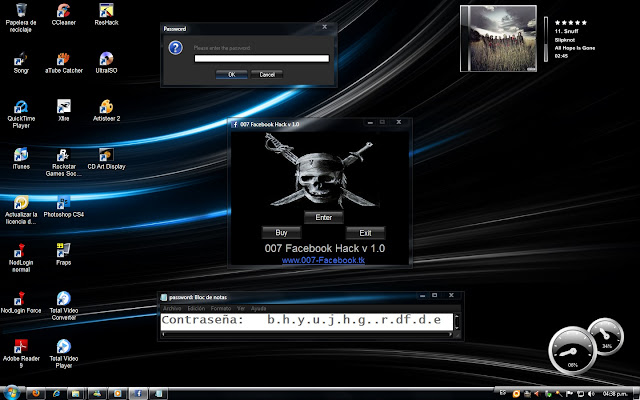Click the blue question mark icon in the Password dialog
Image resolution: width=640 pixels, height=400 pixels.
click(176, 48)
